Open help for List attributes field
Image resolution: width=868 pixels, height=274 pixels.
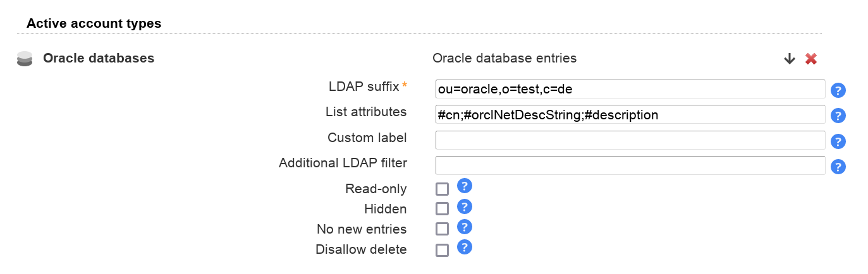(x=838, y=116)
